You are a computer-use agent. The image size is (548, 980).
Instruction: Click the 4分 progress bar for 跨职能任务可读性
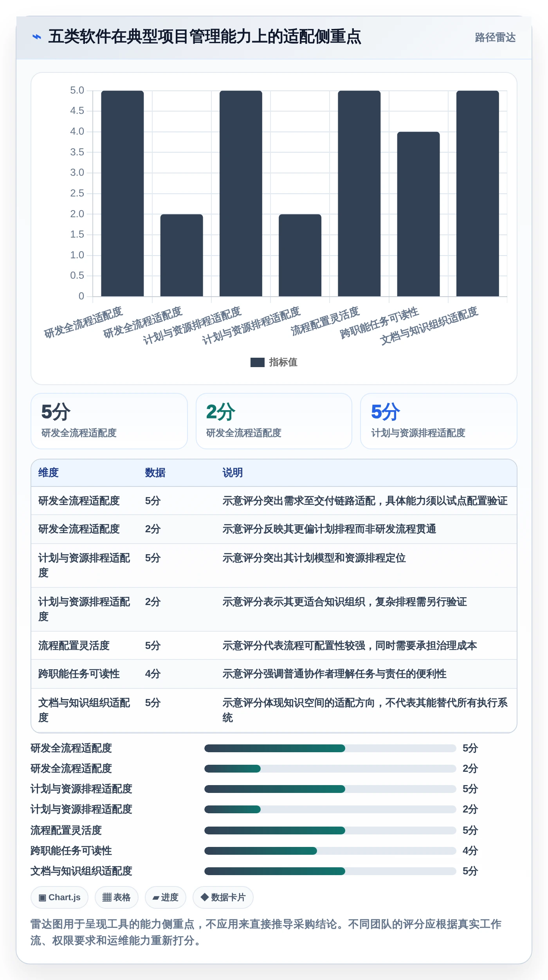330,851
